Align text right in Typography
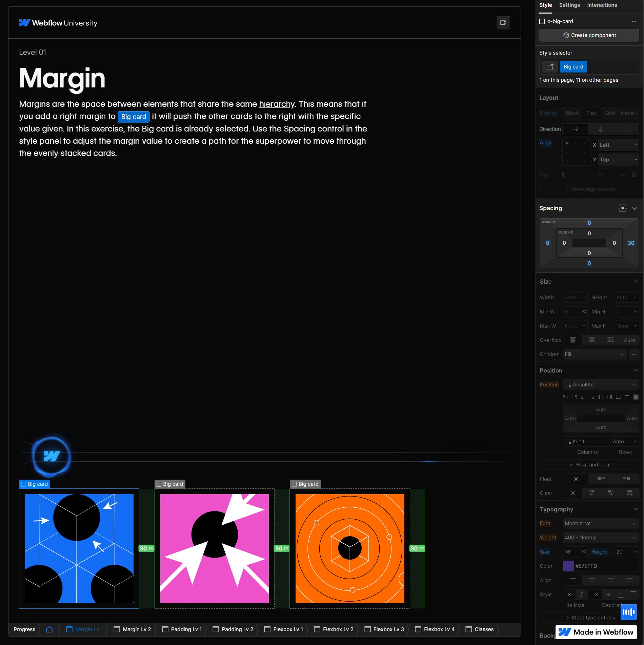 pos(610,580)
